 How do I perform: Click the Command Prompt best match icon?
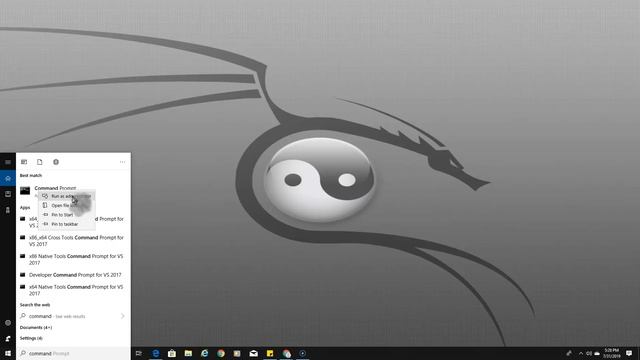(x=25, y=191)
